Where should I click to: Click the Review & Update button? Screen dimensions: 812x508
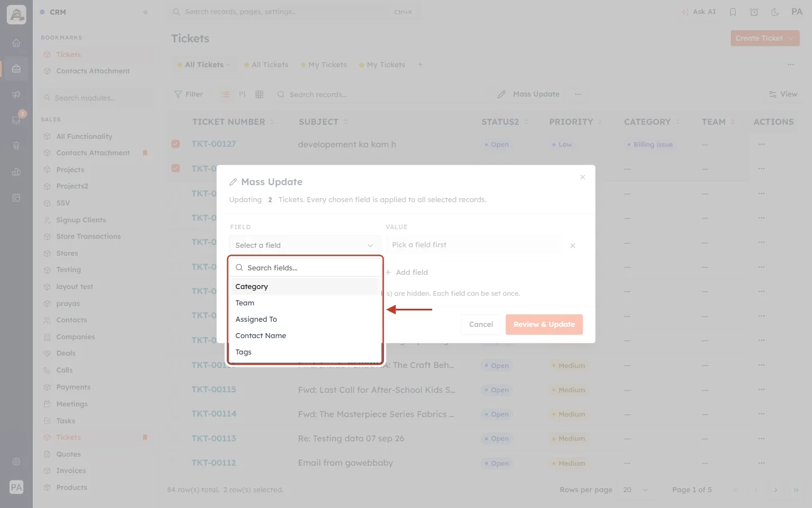click(544, 325)
